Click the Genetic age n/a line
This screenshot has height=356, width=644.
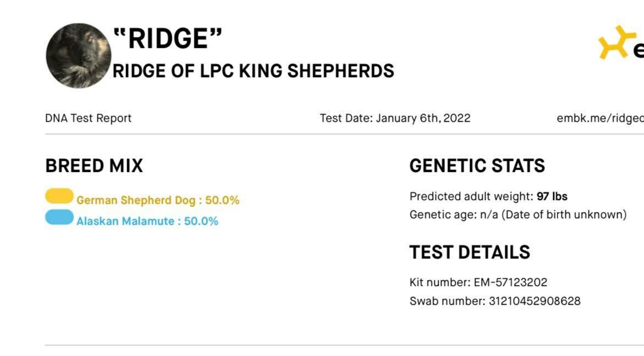tap(518, 215)
